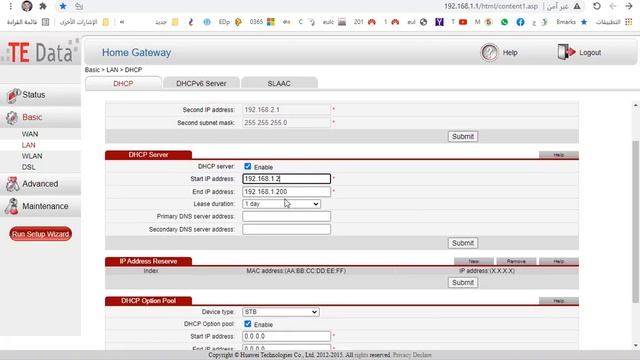Open the reading list icon
Screen dimensions: 640x360
[45, 22]
